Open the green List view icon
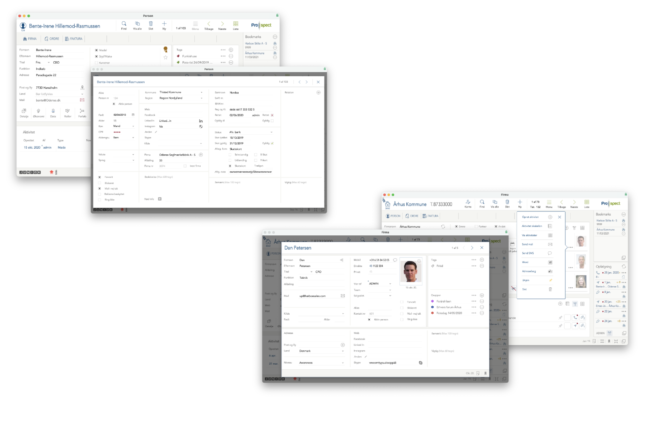650x433 pixels. (236, 24)
